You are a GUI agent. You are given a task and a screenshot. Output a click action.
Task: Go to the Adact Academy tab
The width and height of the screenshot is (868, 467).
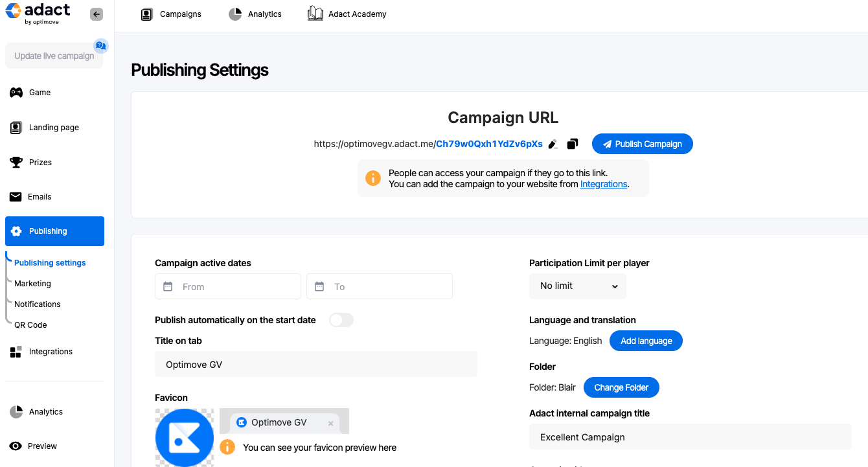pyautogui.click(x=347, y=14)
